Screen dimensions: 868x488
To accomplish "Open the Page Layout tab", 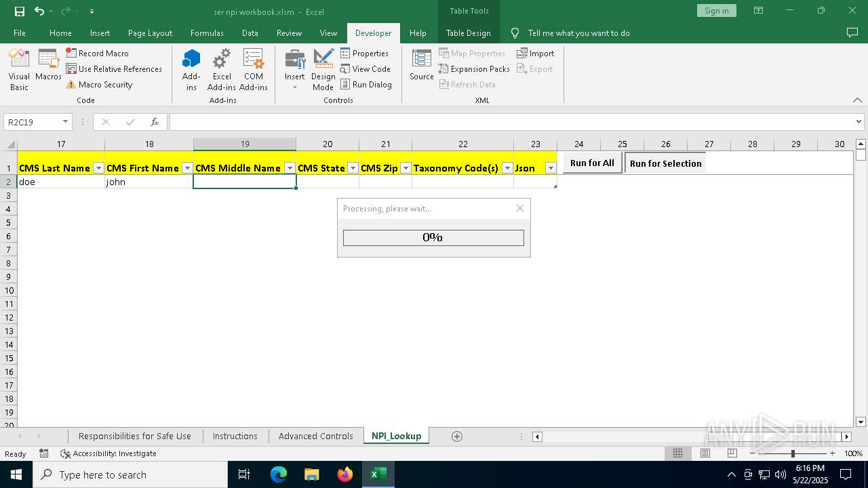I will pos(150,33).
